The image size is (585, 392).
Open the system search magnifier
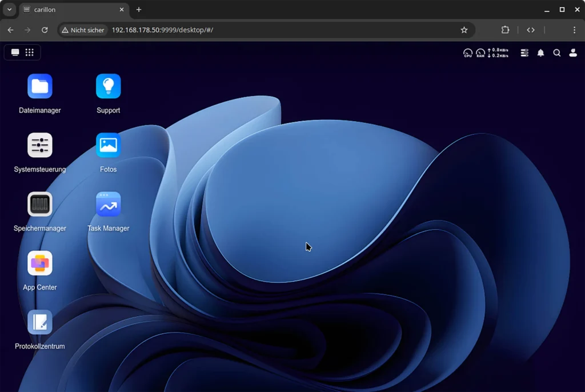[557, 53]
